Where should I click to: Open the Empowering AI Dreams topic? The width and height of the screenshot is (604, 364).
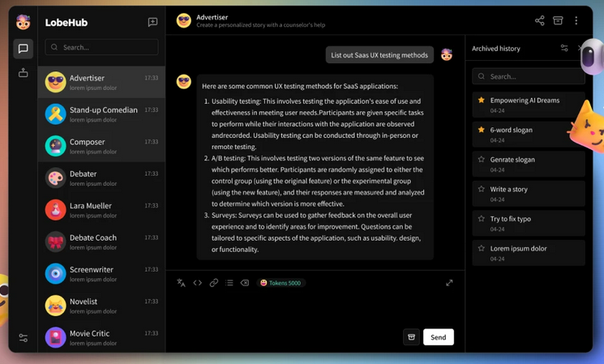pos(529,105)
